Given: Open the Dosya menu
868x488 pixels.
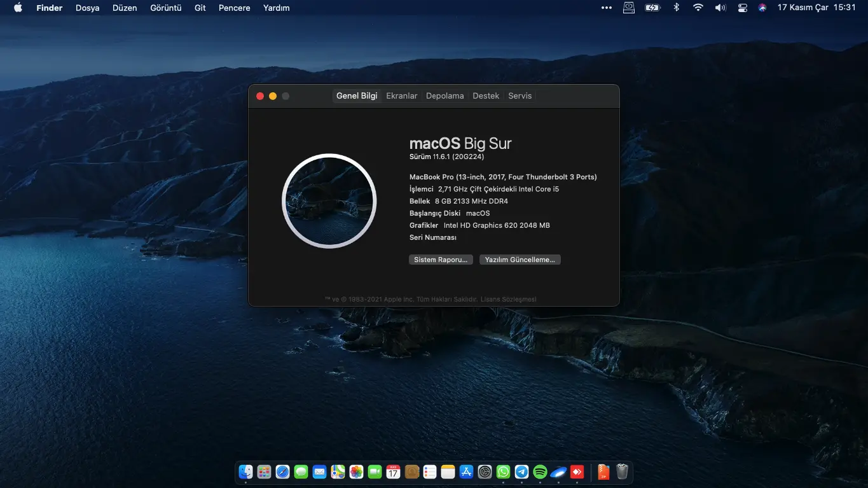Looking at the screenshot, I should click(88, 8).
